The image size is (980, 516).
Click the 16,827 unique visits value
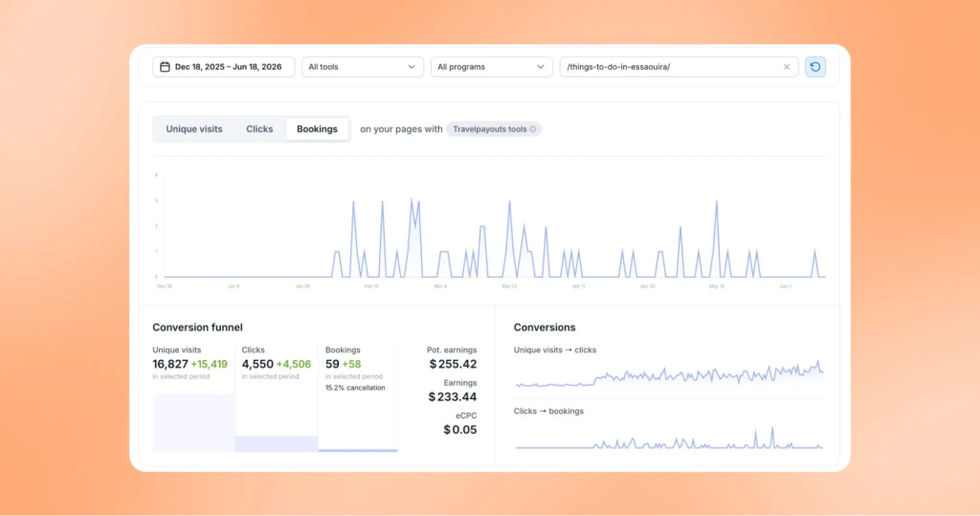(x=170, y=364)
